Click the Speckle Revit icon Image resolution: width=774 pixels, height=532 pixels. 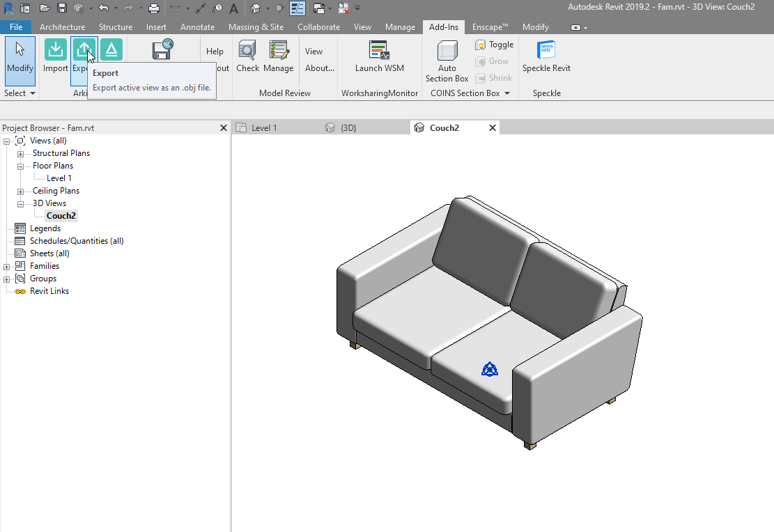click(x=546, y=57)
